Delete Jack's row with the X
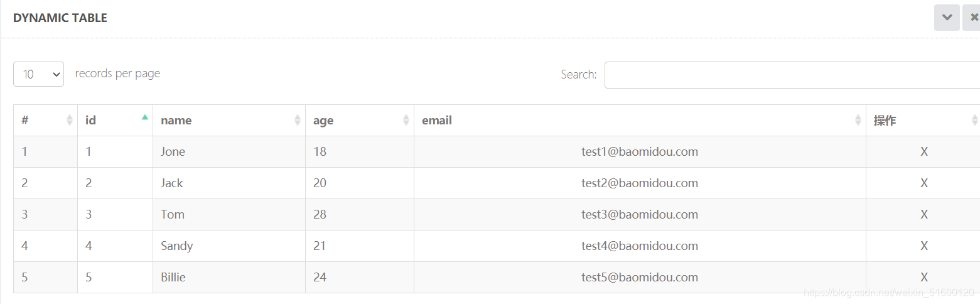The image size is (980, 304). tap(924, 183)
